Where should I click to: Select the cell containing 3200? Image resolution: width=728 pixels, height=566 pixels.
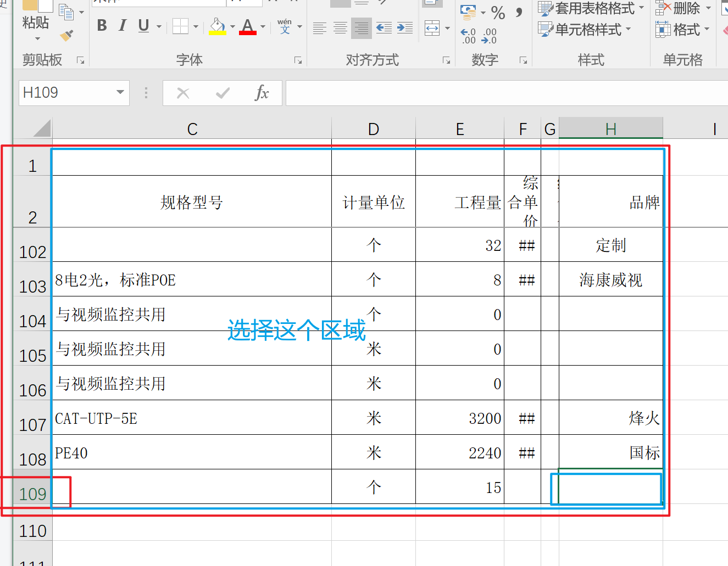[460, 418]
